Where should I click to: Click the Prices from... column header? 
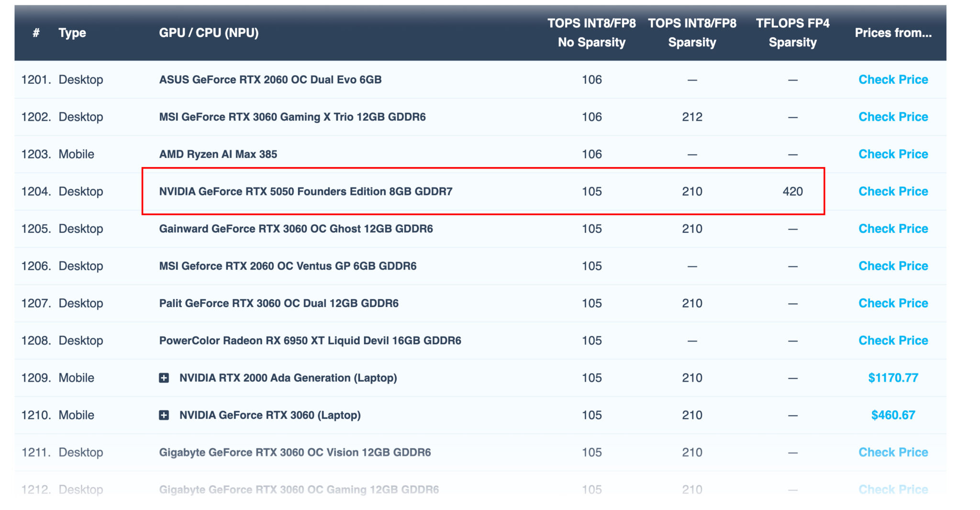[893, 33]
